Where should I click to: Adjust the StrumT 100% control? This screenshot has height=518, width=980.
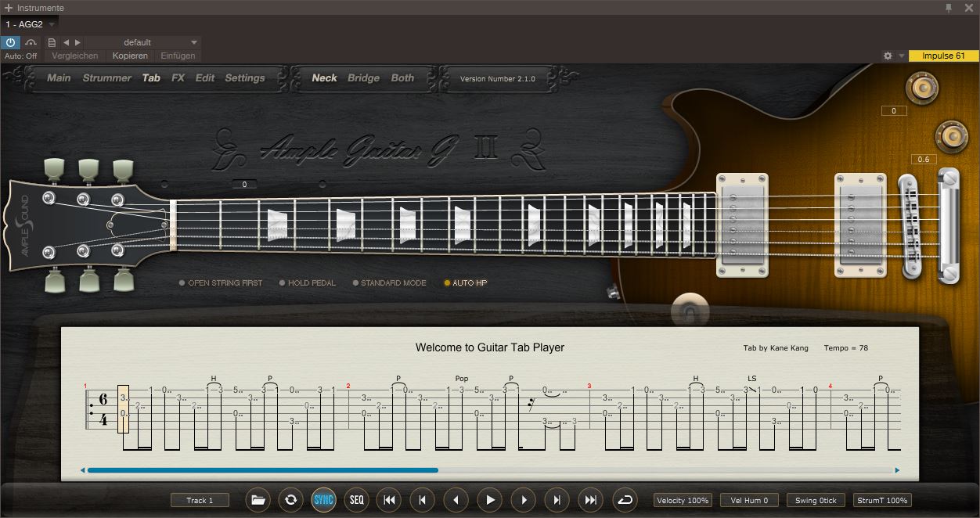tap(882, 500)
